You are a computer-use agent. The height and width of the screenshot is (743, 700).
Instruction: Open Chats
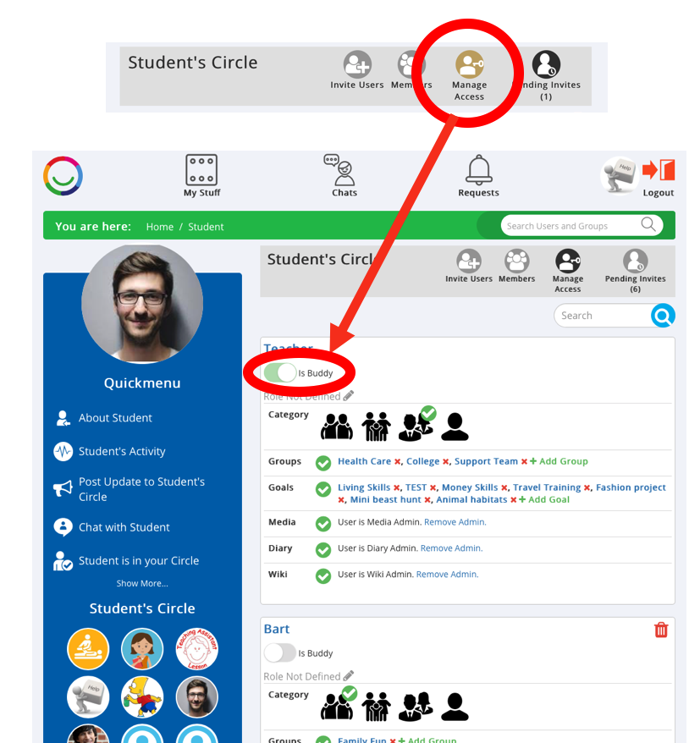344,176
